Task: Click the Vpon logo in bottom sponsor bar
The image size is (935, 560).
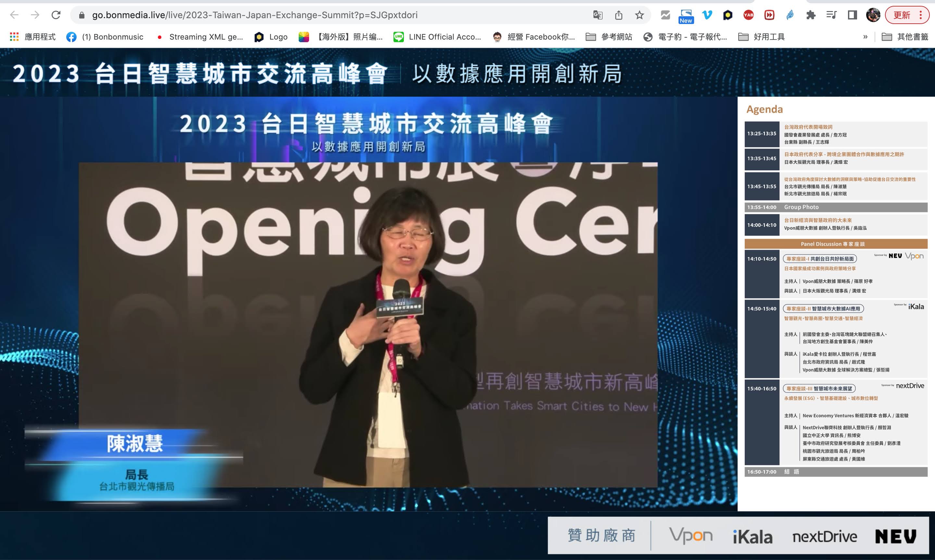Action: click(x=691, y=536)
